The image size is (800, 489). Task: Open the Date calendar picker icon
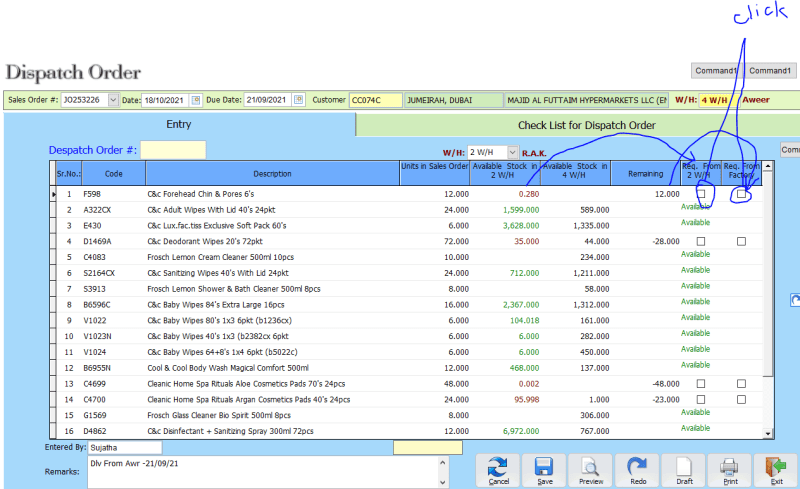[x=196, y=100]
